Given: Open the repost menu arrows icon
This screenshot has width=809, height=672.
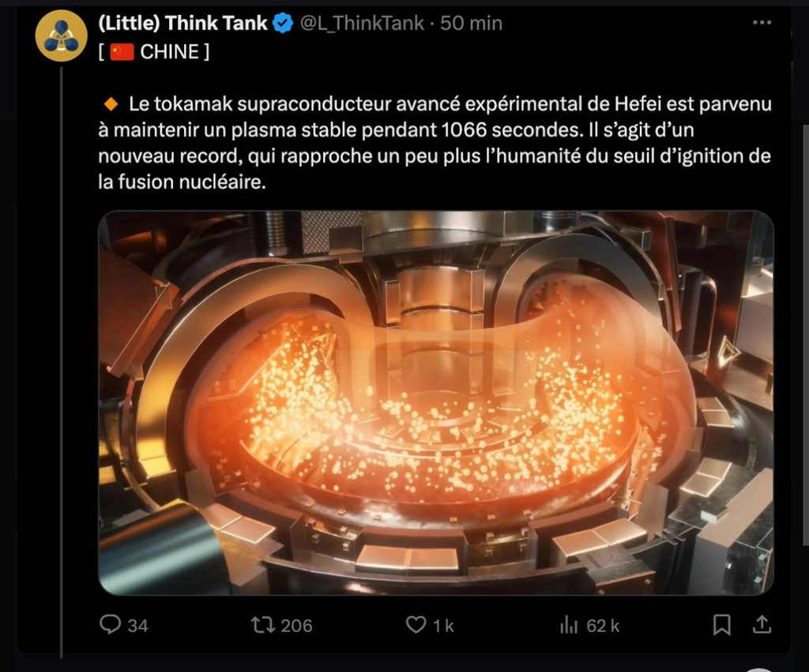Looking at the screenshot, I should pos(262,625).
